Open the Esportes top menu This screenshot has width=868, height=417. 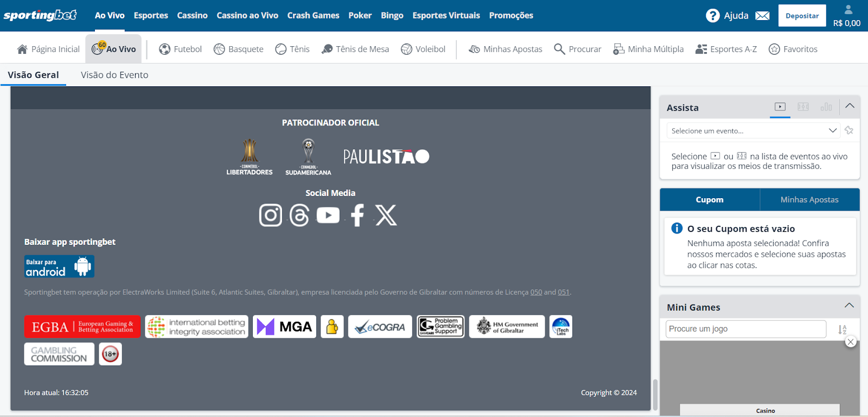point(151,15)
